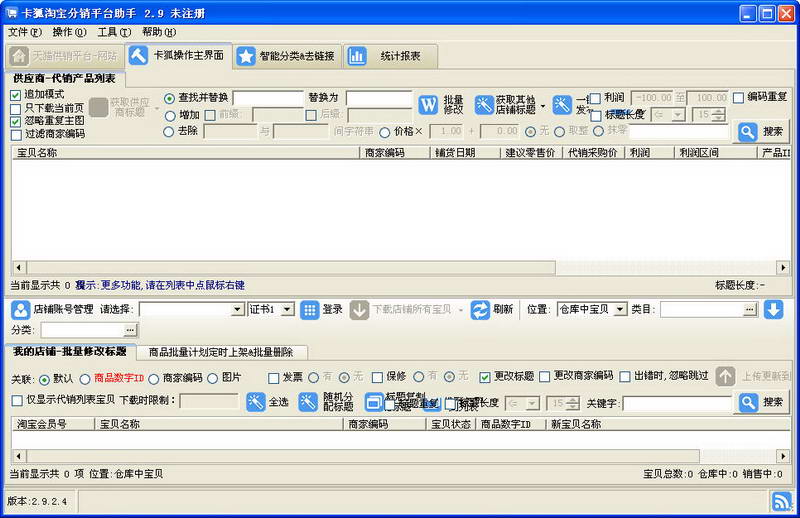Click magnifier 搜索 next to 关键字 field

pos(763,403)
